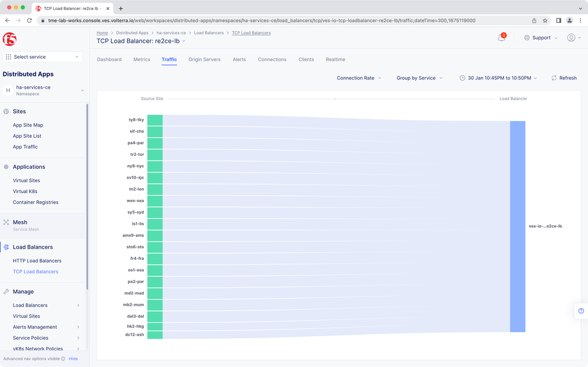Click the F5 logo icon
The width and height of the screenshot is (588, 367).
10,39
